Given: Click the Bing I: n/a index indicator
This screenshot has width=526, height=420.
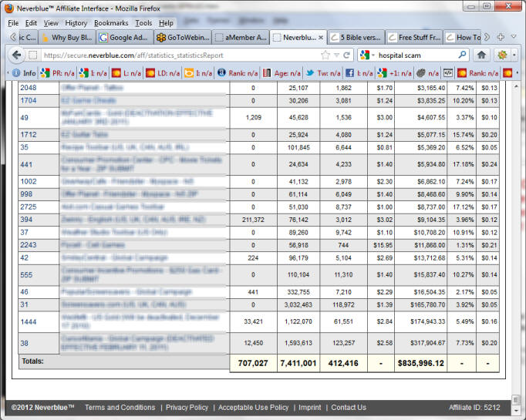Looking at the screenshot, I should coord(198,73).
